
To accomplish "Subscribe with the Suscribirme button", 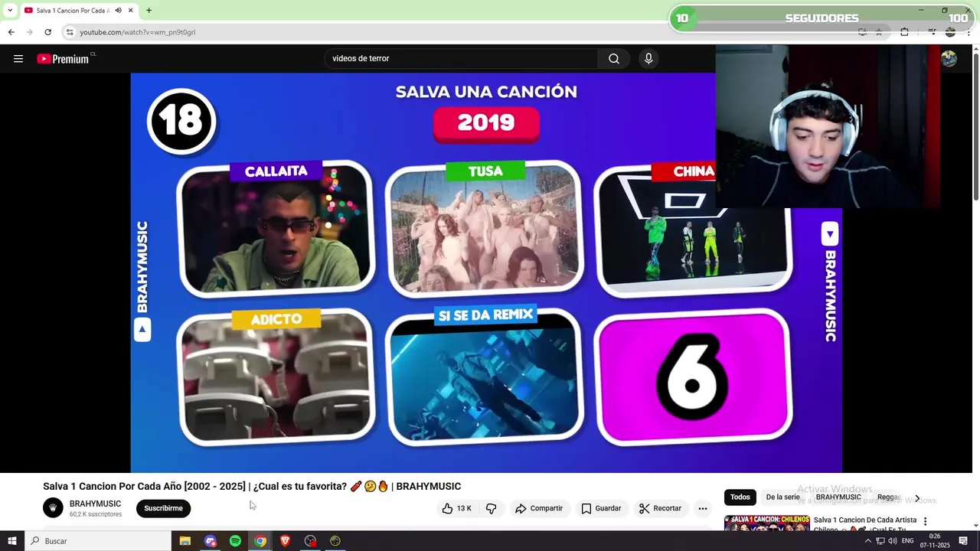I will point(163,508).
